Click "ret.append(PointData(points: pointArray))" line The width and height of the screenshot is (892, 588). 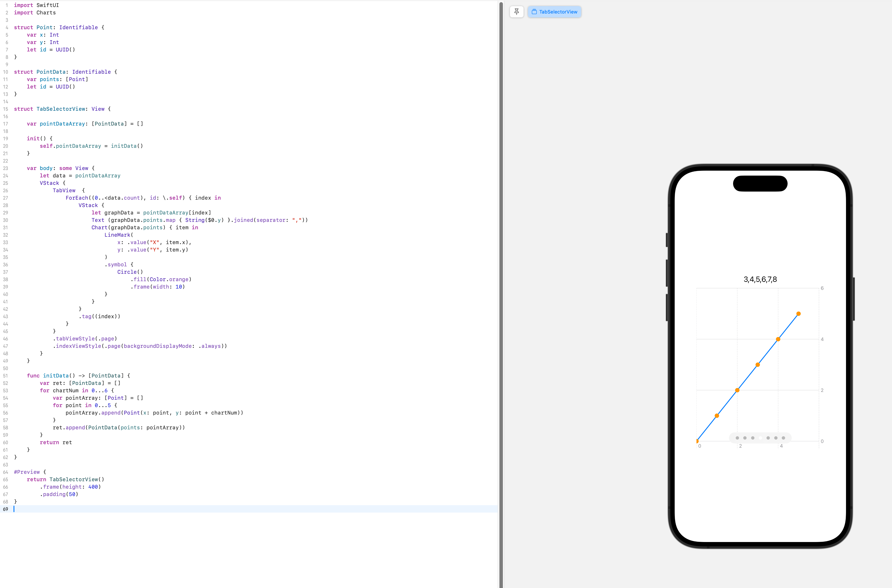[119, 428]
